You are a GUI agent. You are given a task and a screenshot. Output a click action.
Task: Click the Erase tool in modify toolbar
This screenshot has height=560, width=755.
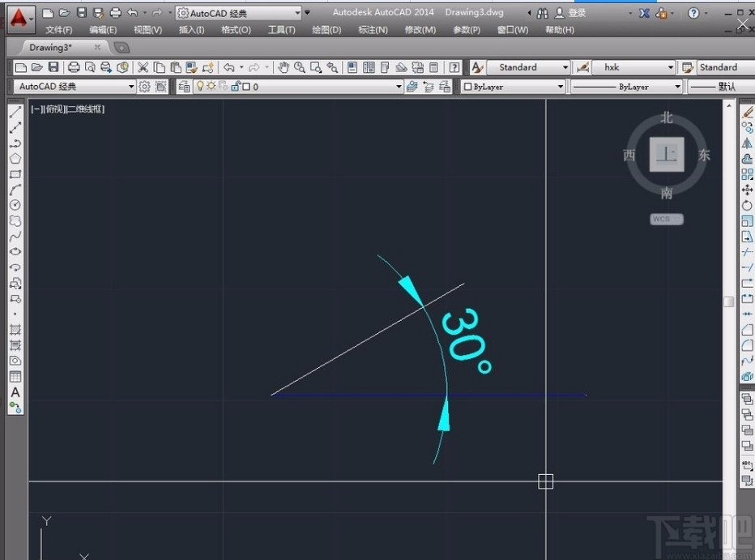747,112
